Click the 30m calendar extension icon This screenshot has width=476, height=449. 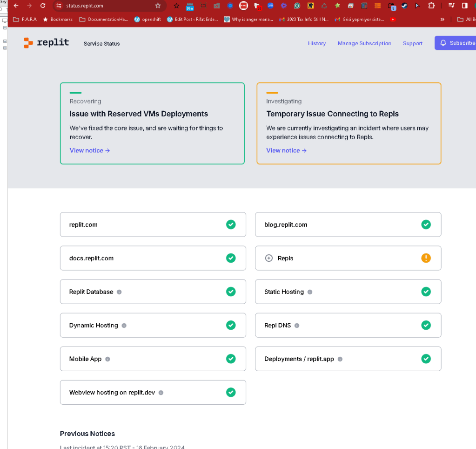click(x=190, y=6)
